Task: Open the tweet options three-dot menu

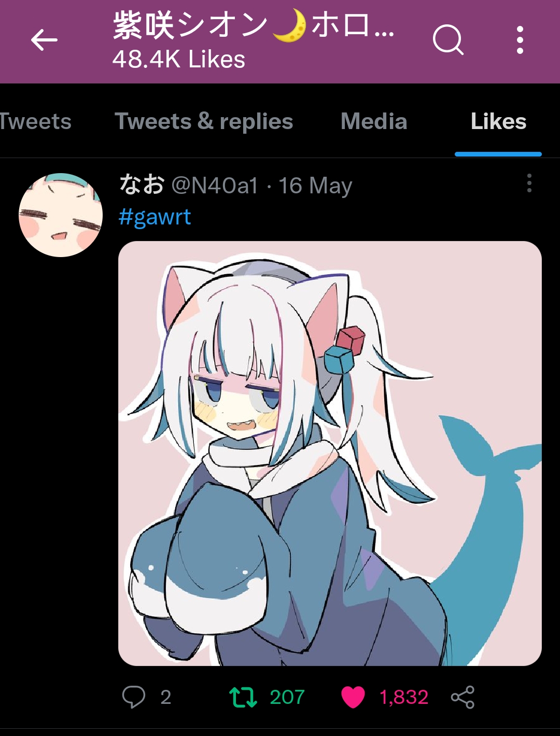Action: 529,183
